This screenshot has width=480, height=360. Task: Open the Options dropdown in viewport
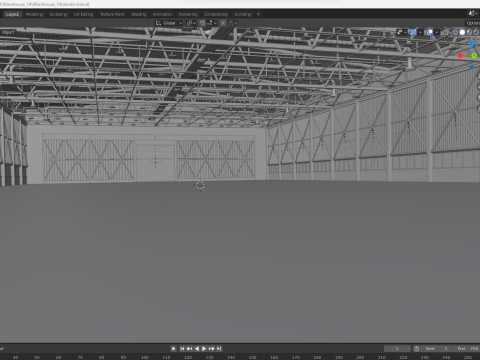(x=473, y=23)
